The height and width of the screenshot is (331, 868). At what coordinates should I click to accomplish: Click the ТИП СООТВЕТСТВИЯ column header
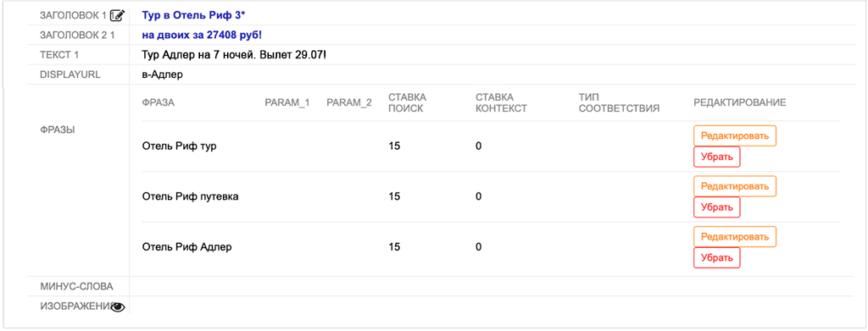[x=619, y=102]
